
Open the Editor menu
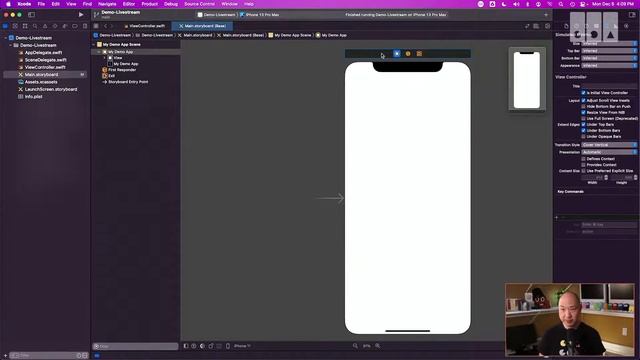point(129,4)
